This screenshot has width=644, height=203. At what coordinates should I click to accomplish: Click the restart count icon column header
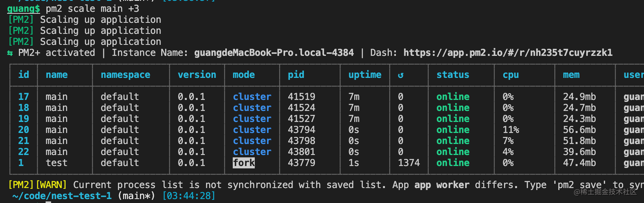[400, 75]
